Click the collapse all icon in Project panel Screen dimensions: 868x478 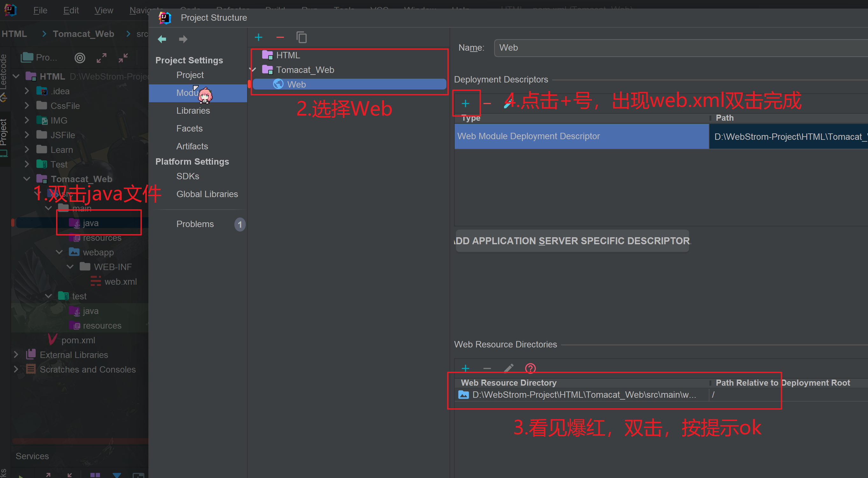pos(123,58)
